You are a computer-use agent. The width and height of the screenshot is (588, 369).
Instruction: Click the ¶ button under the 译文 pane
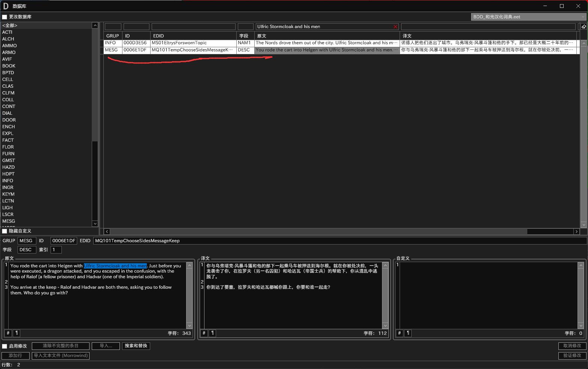(x=212, y=333)
